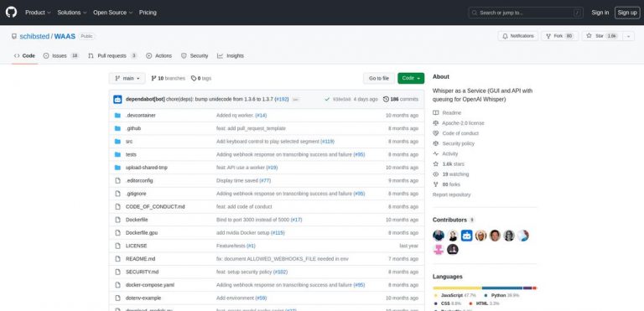Open the dependabot avatar icon
This screenshot has height=311, width=644.
(117, 99)
